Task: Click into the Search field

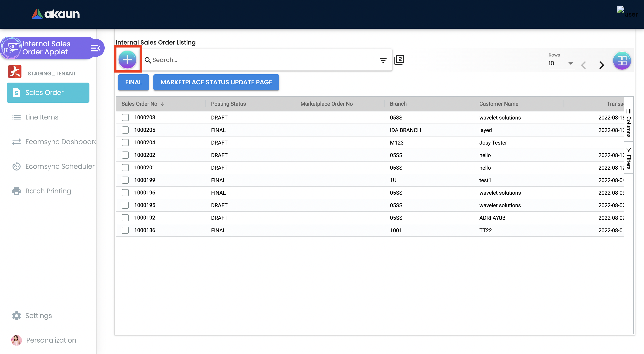Action: click(x=263, y=60)
